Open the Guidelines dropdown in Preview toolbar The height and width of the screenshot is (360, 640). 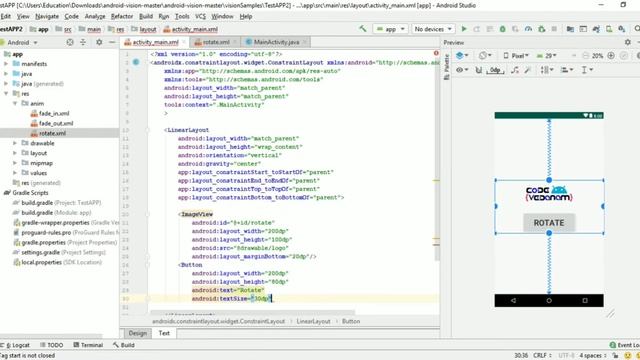587,70
